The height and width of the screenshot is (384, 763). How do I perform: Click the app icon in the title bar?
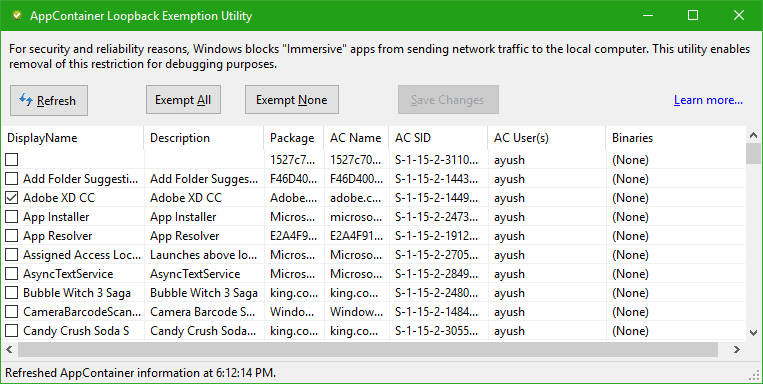point(17,15)
